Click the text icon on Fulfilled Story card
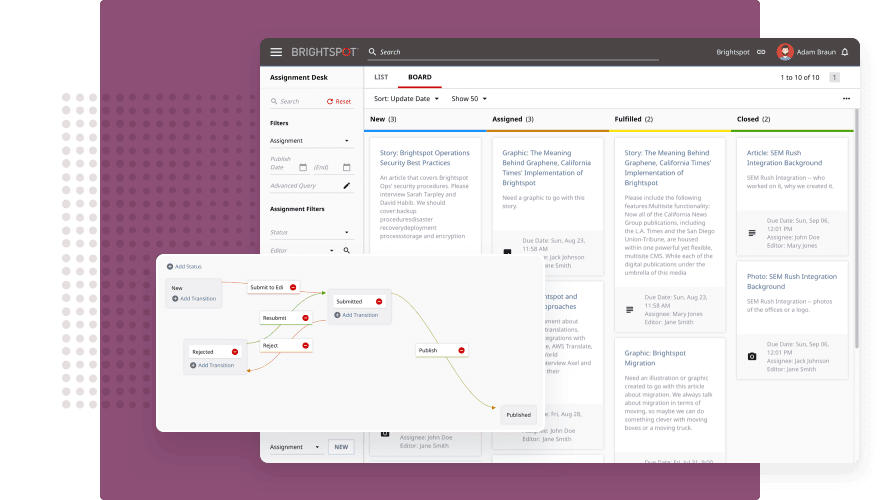890x500 pixels. tap(629, 310)
